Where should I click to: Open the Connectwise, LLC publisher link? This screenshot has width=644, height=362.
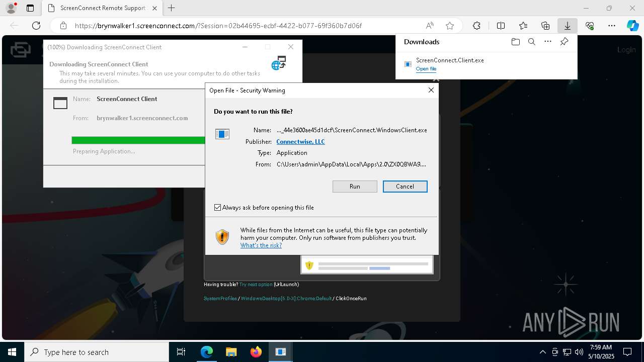[300, 142]
